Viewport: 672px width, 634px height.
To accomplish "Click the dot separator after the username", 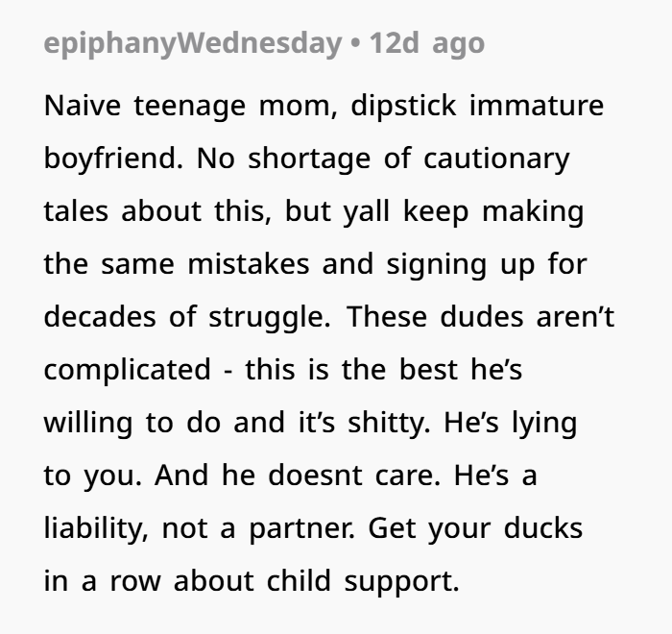I will coord(355,43).
